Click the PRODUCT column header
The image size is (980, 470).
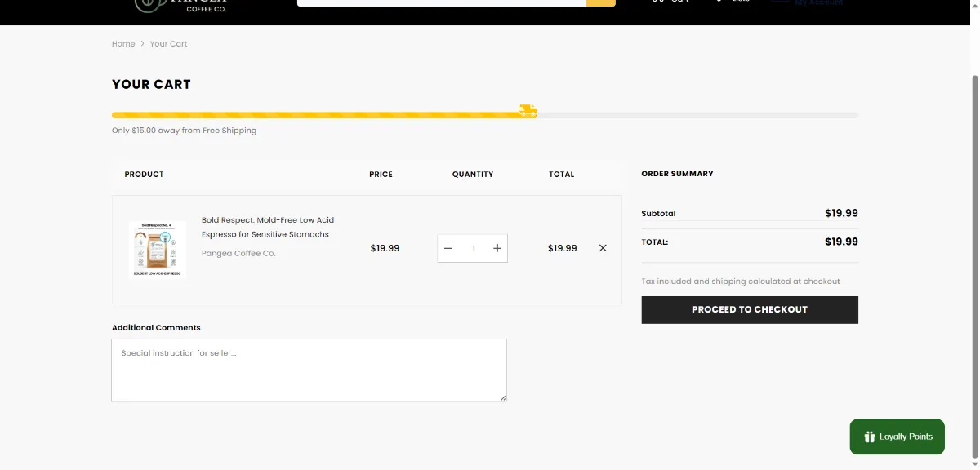pyautogui.click(x=144, y=175)
